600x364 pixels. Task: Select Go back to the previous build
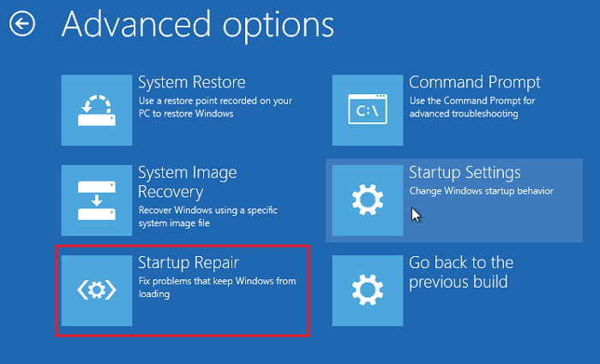coord(461,272)
